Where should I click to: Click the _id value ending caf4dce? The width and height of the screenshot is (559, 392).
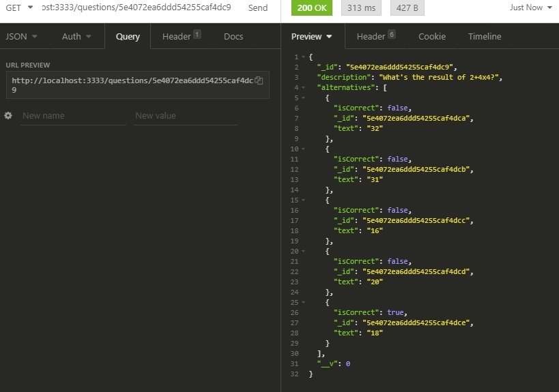point(416,323)
